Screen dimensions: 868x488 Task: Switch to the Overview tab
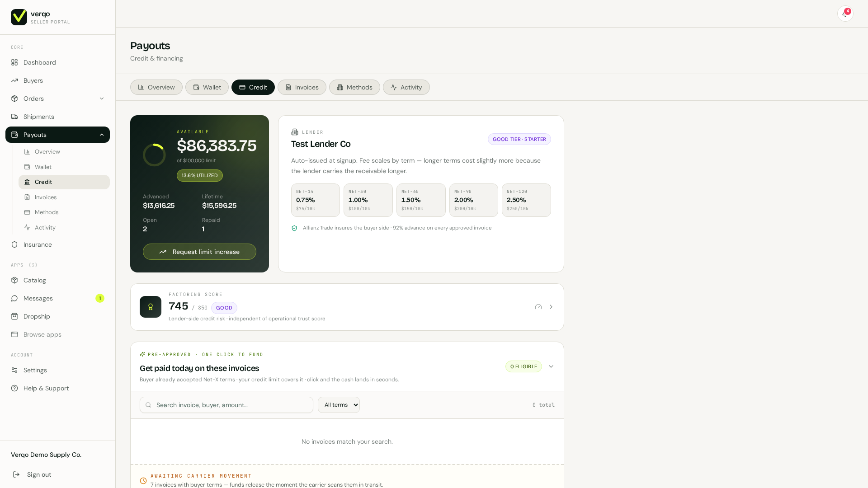pyautogui.click(x=156, y=87)
